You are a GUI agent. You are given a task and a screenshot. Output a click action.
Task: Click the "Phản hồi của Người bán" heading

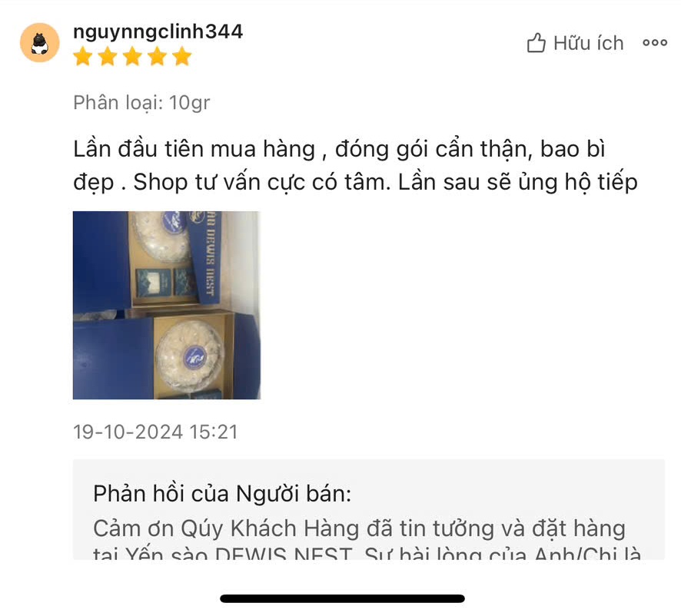[x=222, y=494]
